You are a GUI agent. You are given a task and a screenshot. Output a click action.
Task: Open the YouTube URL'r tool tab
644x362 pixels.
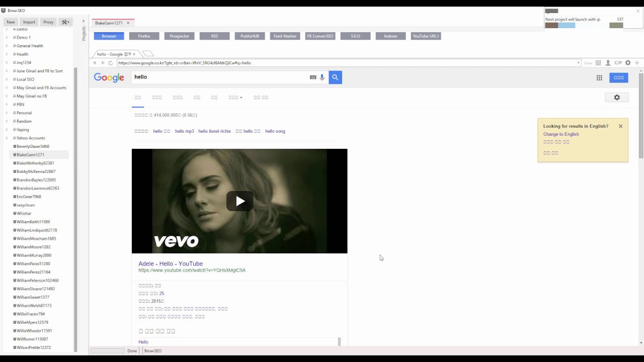[x=426, y=36]
